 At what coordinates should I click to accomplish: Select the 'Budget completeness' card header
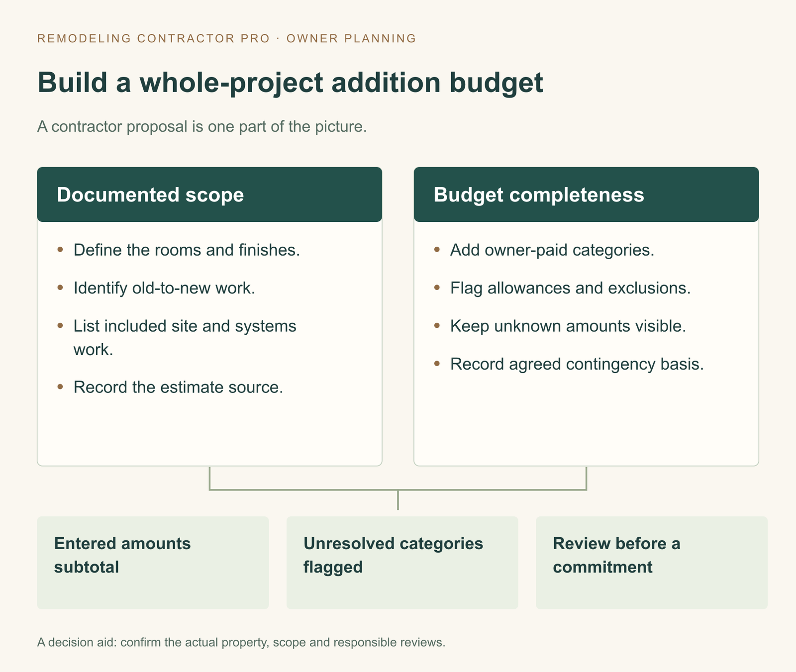pyautogui.click(x=586, y=194)
